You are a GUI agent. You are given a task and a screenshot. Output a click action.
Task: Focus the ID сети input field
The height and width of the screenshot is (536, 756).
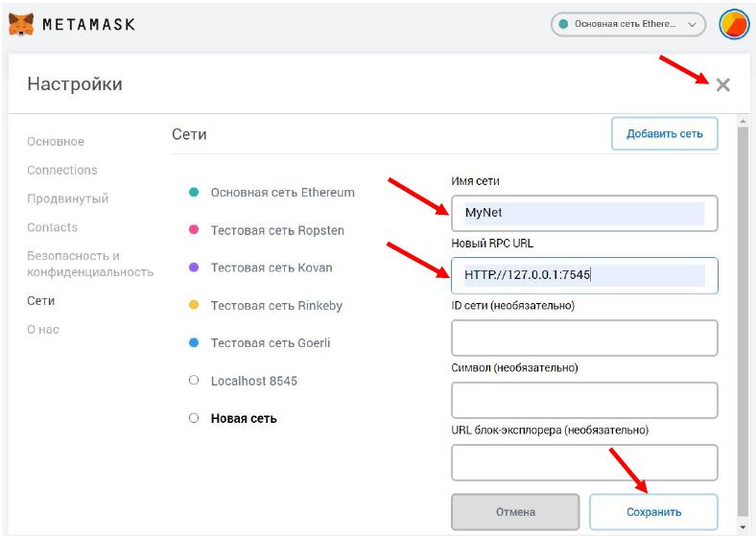click(x=583, y=338)
